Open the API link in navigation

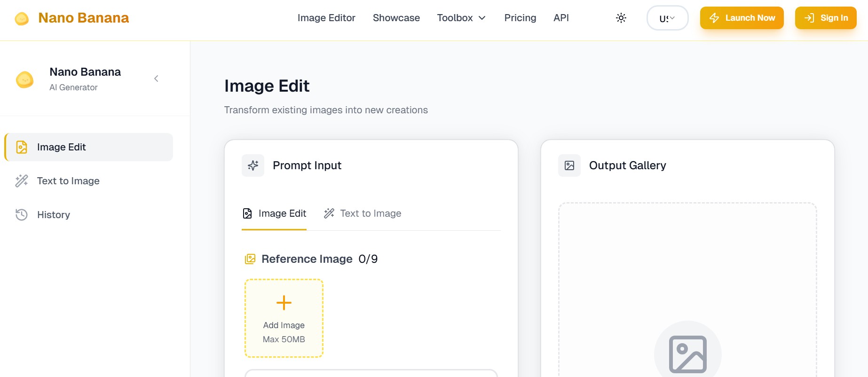[560, 18]
